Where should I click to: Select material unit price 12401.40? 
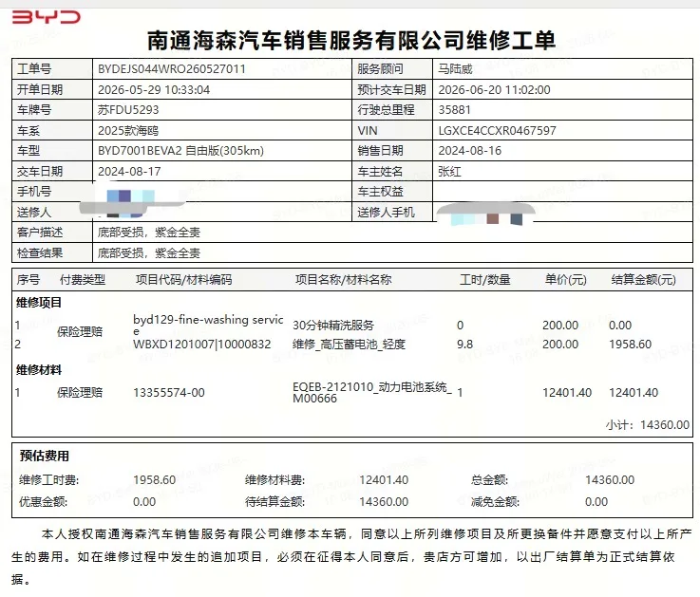[567, 393]
